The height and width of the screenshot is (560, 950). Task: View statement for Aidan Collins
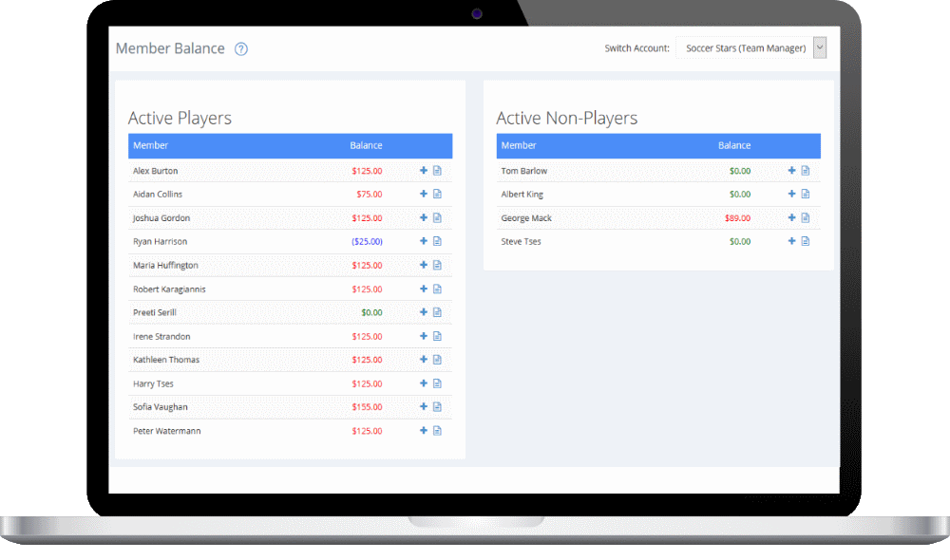point(437,194)
